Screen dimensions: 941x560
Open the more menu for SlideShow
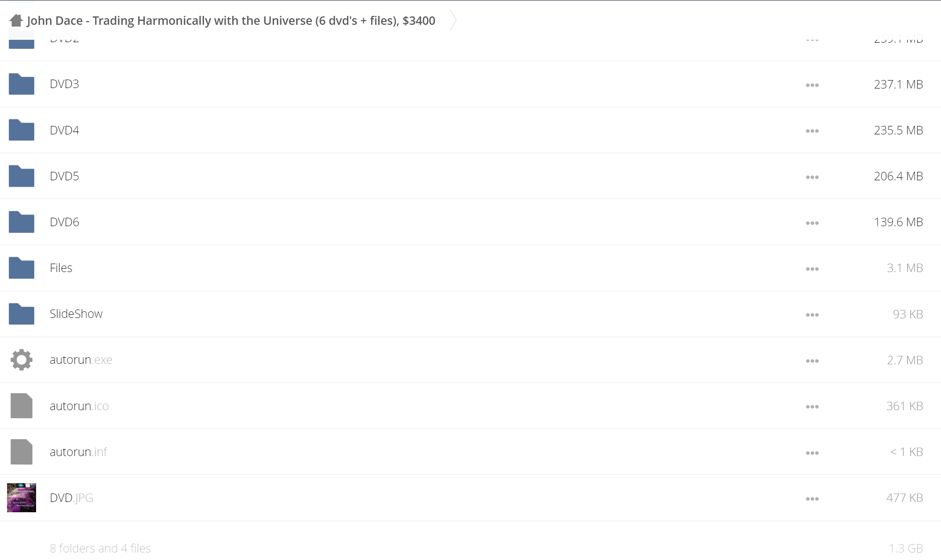(812, 315)
